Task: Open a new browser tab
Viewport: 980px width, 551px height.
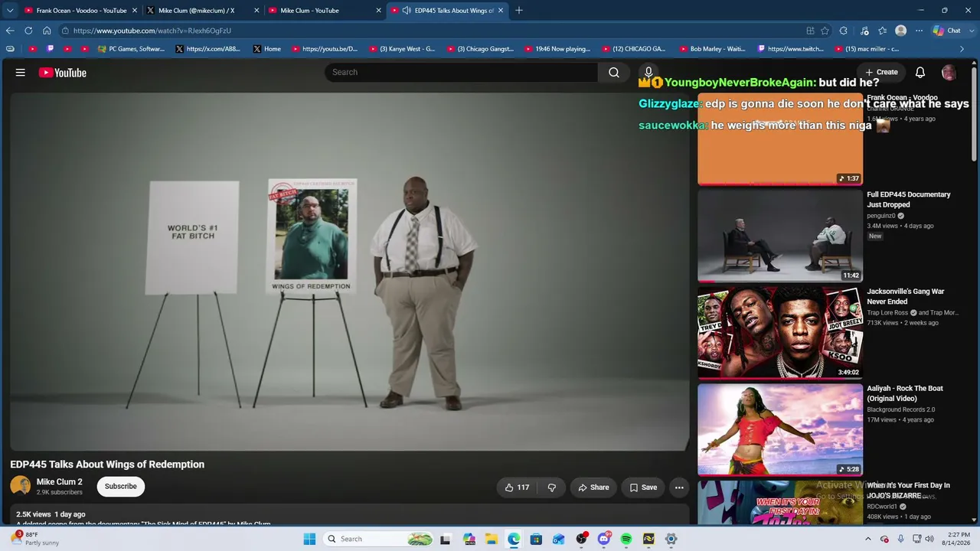Action: pos(519,11)
